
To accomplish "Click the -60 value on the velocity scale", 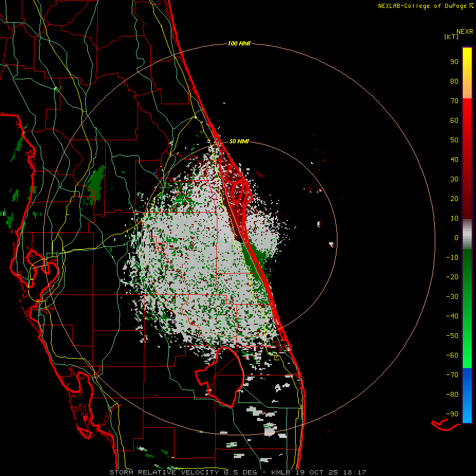I will tap(452, 355).
